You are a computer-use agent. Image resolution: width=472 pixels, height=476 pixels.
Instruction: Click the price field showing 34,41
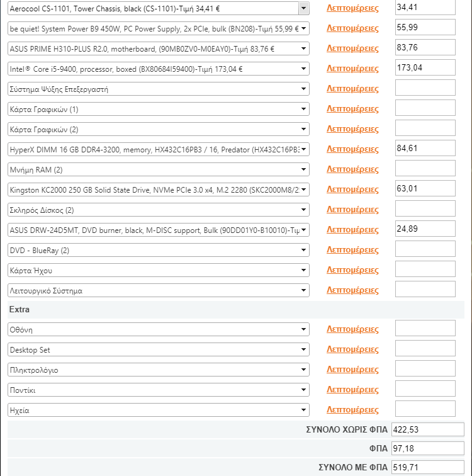coord(425,8)
